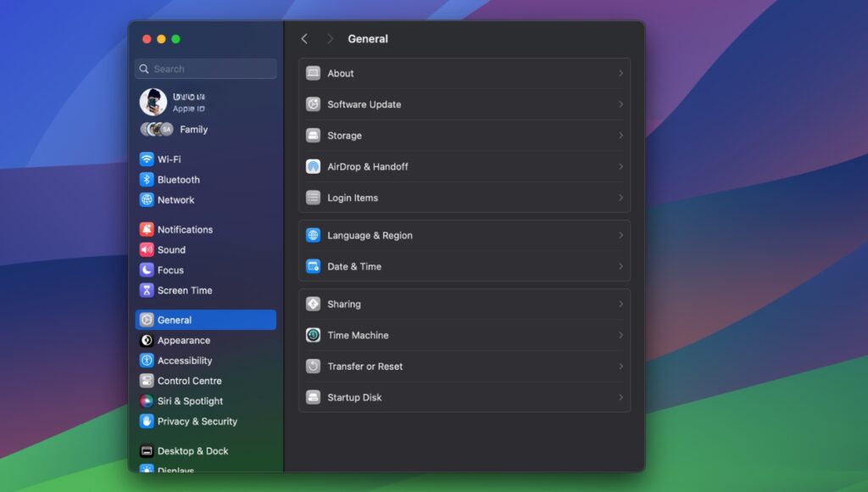This screenshot has height=492, width=868.
Task: Expand the Time Machine chevron
Action: pyautogui.click(x=620, y=335)
